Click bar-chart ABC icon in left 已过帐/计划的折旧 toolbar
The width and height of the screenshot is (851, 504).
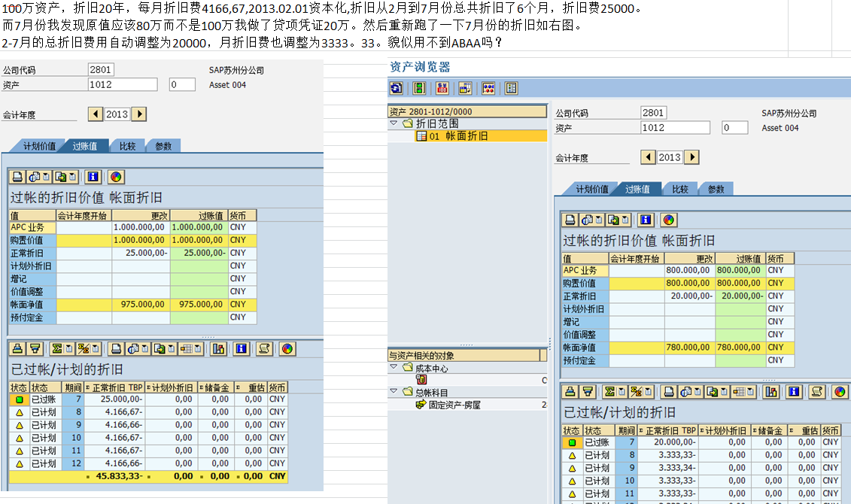point(218,349)
